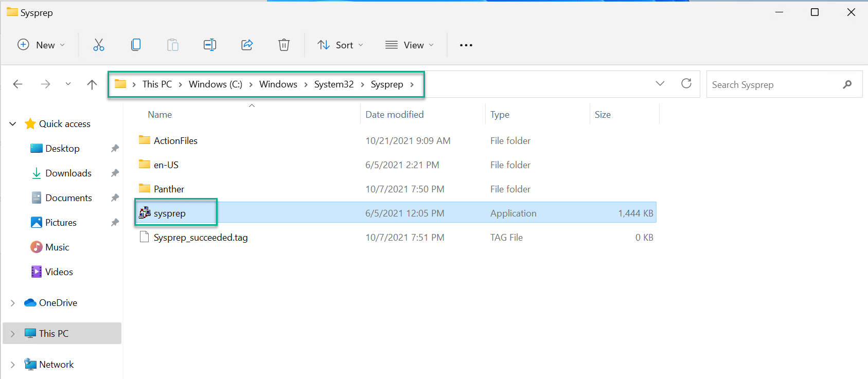Select Sysprep_succeeded.tag file name
This screenshot has height=379, width=868.
click(201, 238)
